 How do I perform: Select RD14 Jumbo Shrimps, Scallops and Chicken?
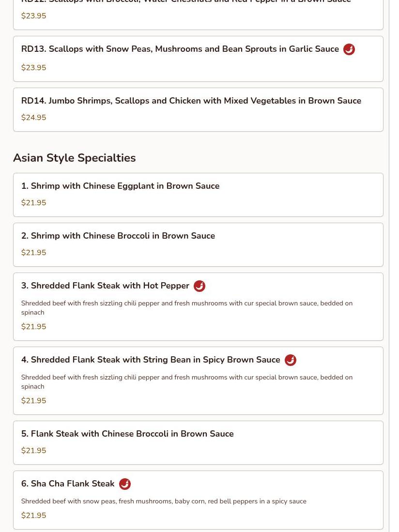(191, 101)
